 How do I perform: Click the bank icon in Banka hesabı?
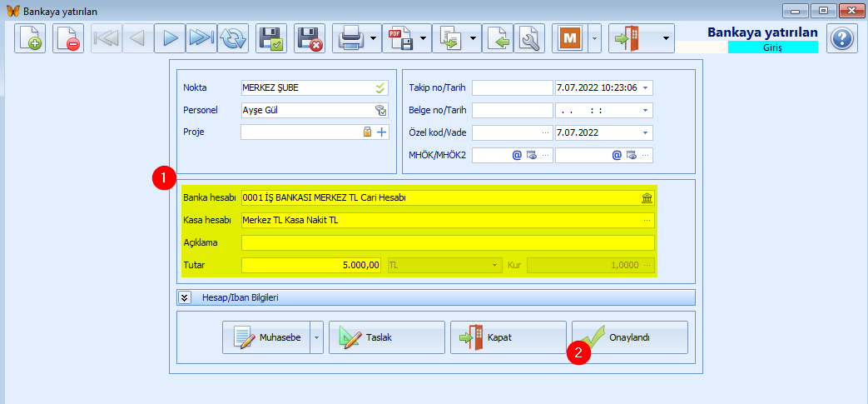tap(647, 198)
